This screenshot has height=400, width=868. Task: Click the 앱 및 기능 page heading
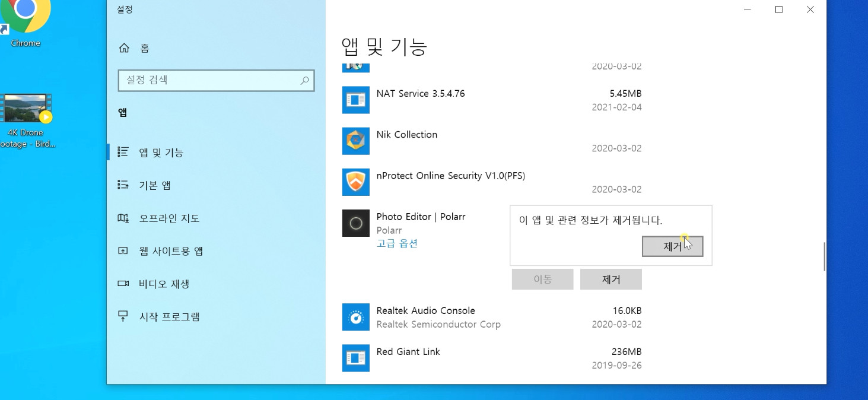(384, 46)
